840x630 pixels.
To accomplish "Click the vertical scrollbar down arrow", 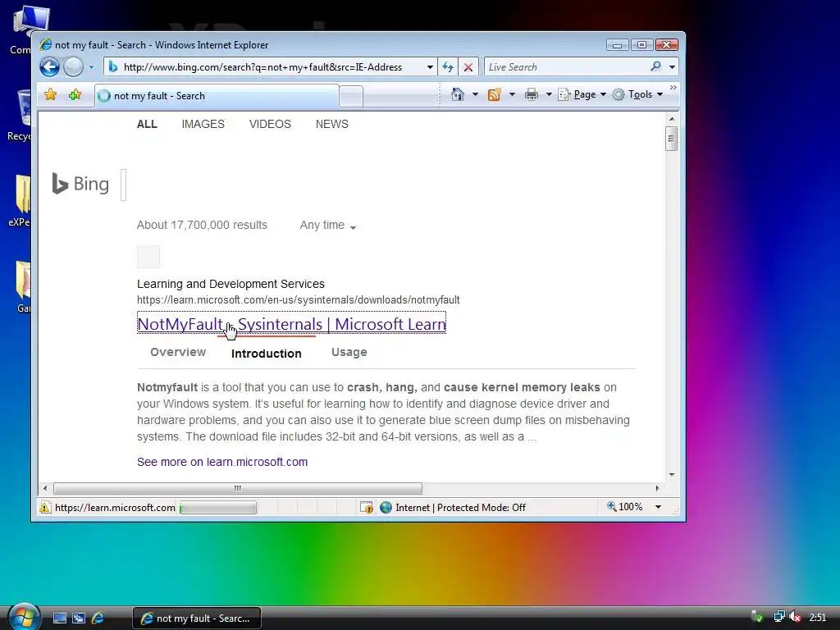I will pos(671,475).
